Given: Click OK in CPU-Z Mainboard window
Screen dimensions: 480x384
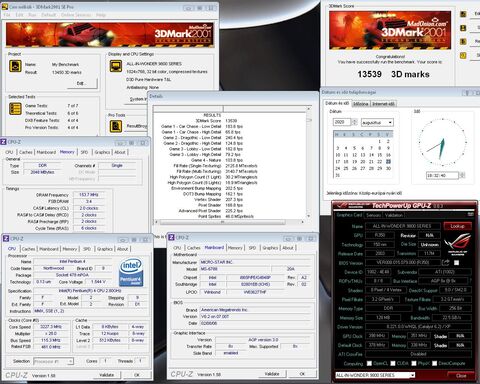Looking at the screenshot, I should coord(302,374).
